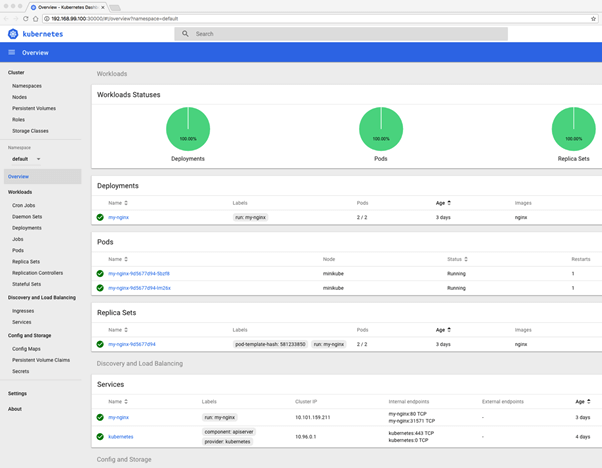Select Overview in the sidebar
Image resolution: width=602 pixels, height=468 pixels.
pyautogui.click(x=43, y=177)
